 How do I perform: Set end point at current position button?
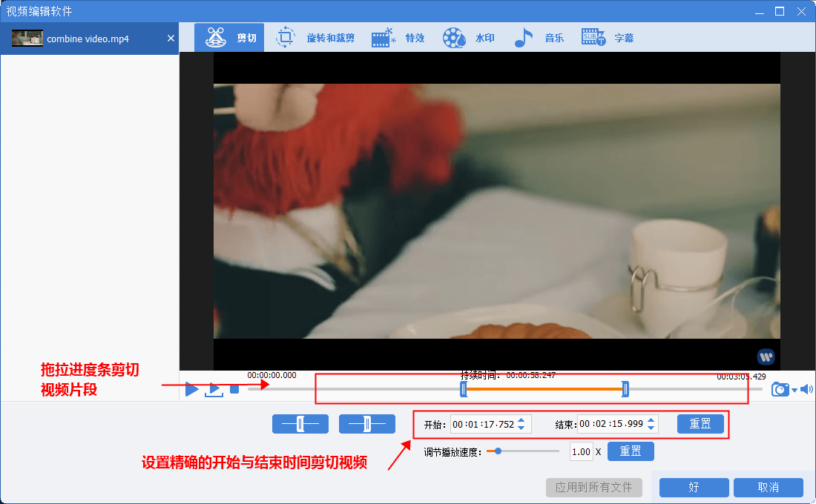[x=367, y=424]
